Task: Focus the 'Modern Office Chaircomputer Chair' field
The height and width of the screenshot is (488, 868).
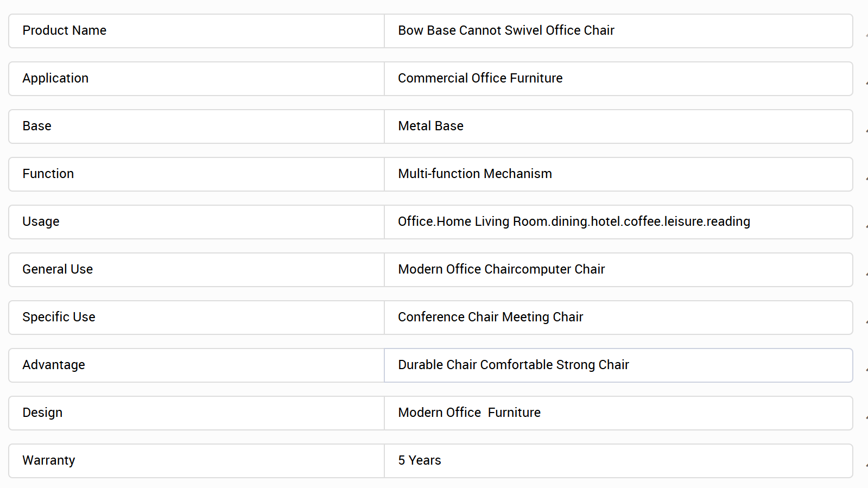Action: click(x=618, y=270)
